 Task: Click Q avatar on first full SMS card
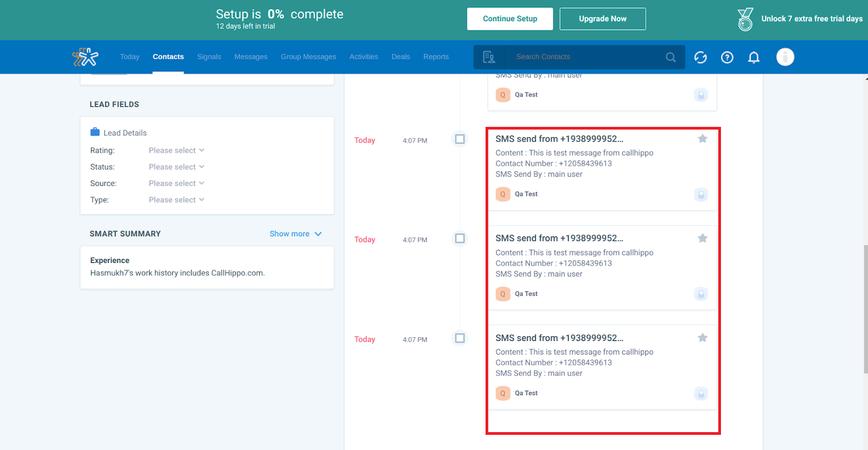click(503, 194)
